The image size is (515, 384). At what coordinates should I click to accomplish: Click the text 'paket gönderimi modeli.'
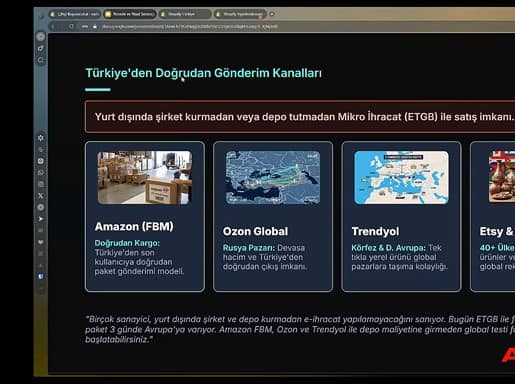pos(139,271)
